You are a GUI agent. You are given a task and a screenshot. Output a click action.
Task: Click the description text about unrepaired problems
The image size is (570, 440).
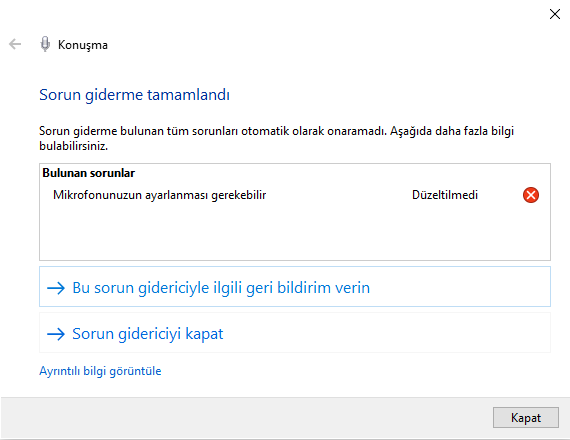[276, 138]
